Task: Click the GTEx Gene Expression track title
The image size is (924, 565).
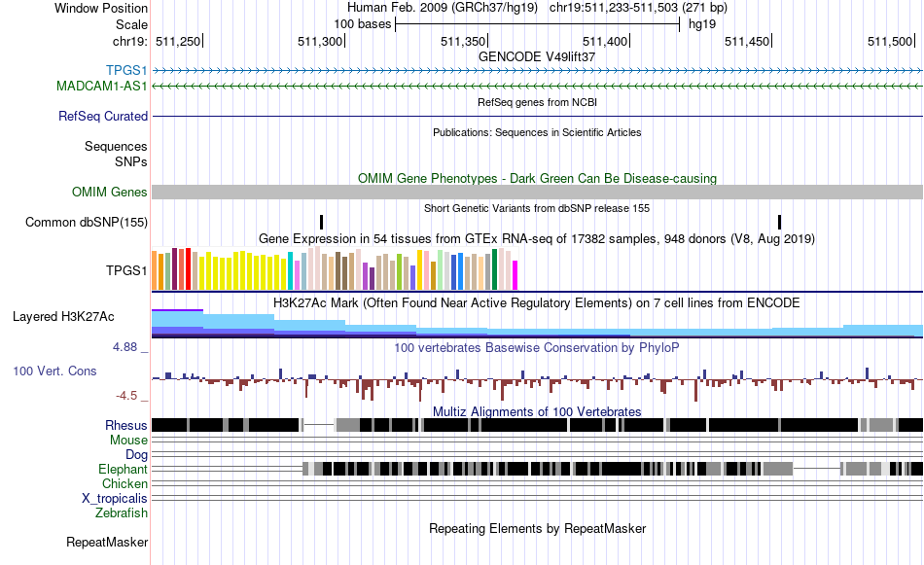Action: tap(537, 238)
